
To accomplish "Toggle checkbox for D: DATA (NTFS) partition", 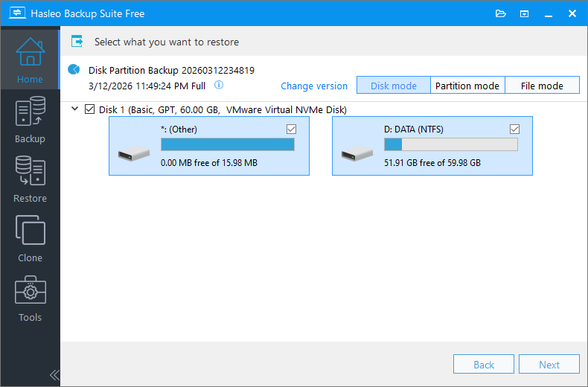I will [x=514, y=129].
